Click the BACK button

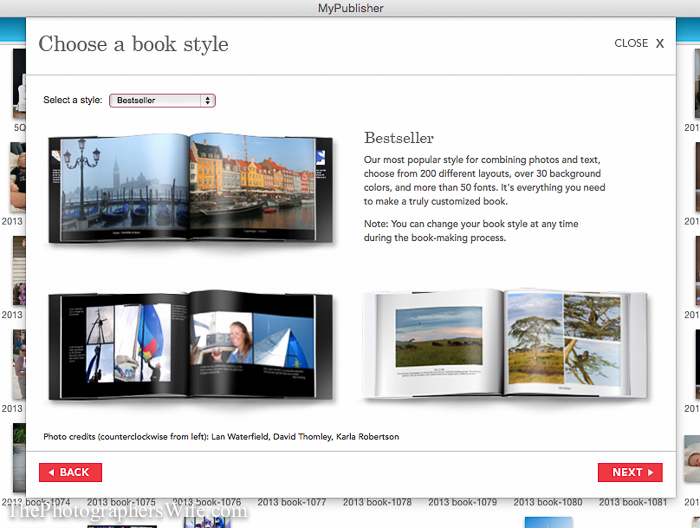(x=71, y=472)
